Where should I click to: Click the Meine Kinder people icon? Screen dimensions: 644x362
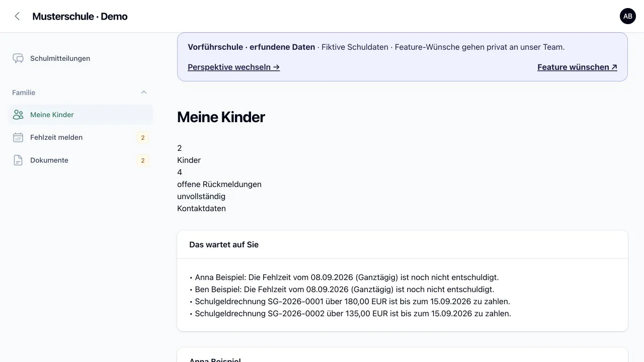click(x=18, y=115)
